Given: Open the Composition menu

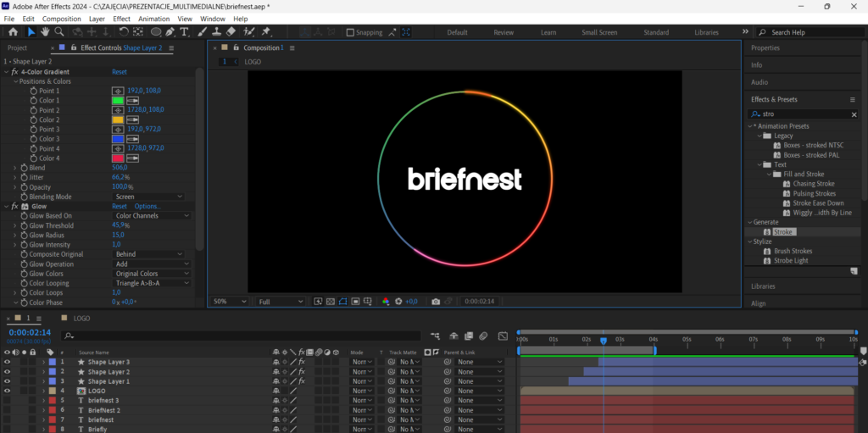Looking at the screenshot, I should click(61, 19).
